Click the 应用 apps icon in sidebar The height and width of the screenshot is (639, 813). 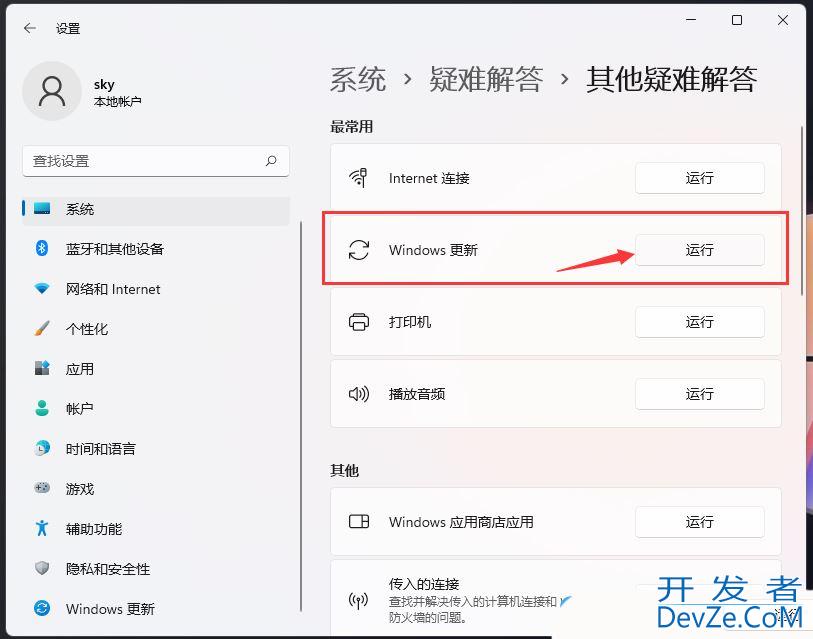(42, 368)
